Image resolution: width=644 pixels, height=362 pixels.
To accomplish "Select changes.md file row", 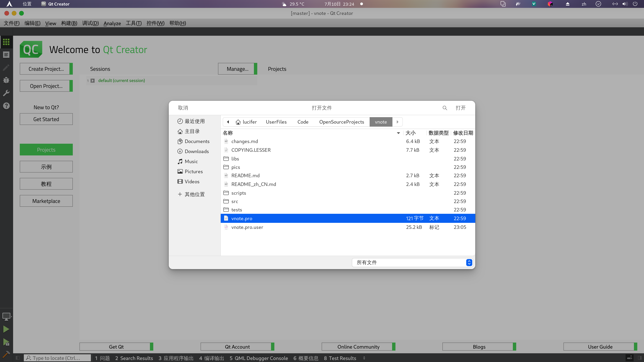I will pyautogui.click(x=348, y=141).
